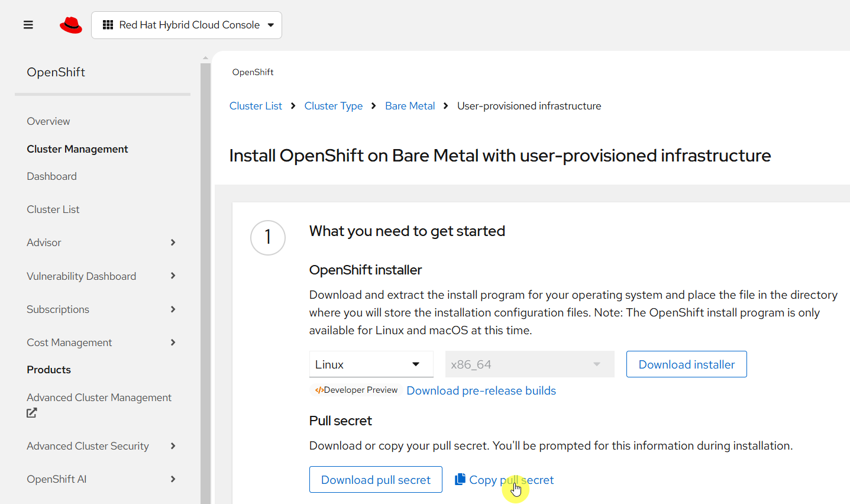Open the application switcher grid icon
This screenshot has width=850, height=504.
[108, 25]
